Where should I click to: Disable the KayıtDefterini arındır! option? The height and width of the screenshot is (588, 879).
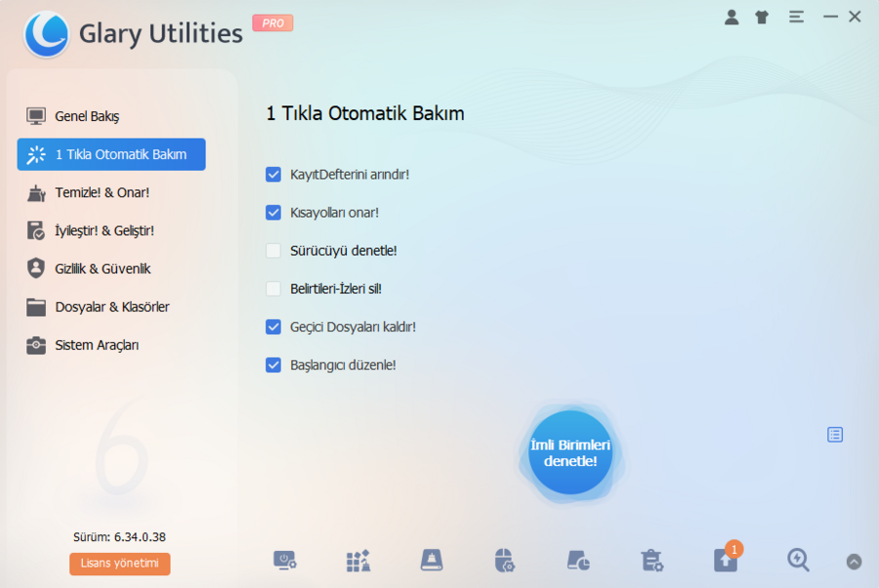tap(273, 175)
